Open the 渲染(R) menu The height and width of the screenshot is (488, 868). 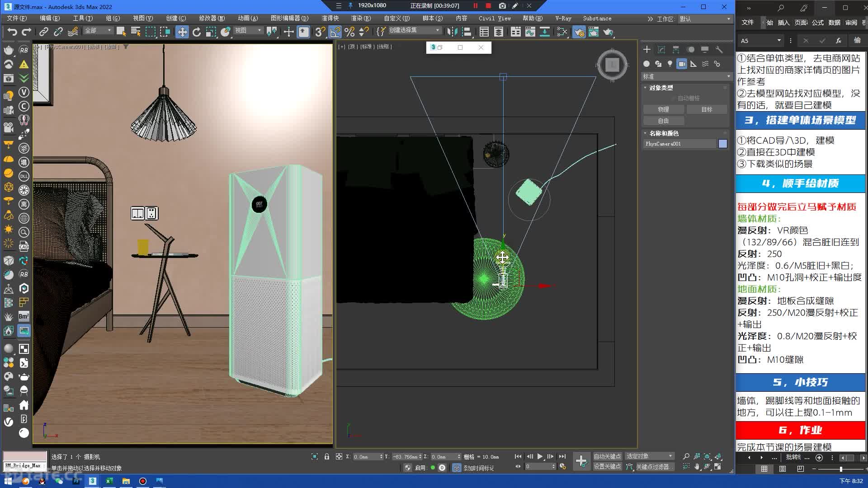360,19
